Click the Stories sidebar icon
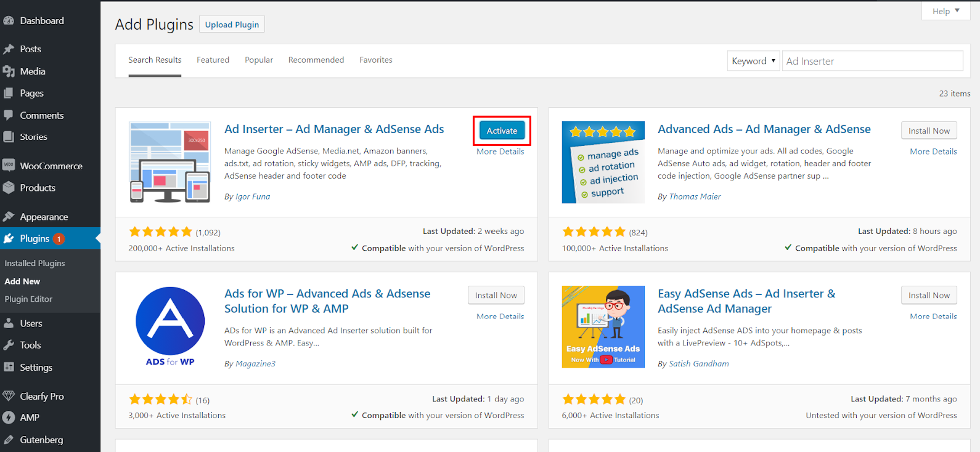This screenshot has height=452, width=980. pos(9,137)
